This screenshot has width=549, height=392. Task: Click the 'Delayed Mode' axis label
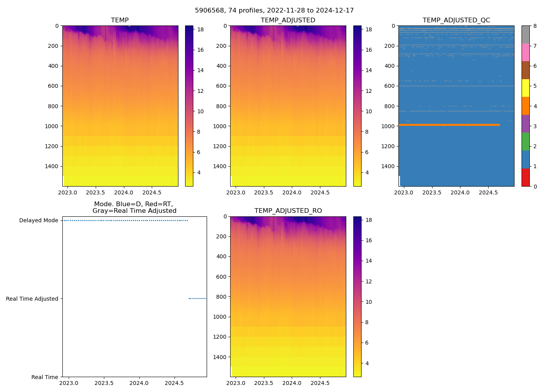click(38, 220)
